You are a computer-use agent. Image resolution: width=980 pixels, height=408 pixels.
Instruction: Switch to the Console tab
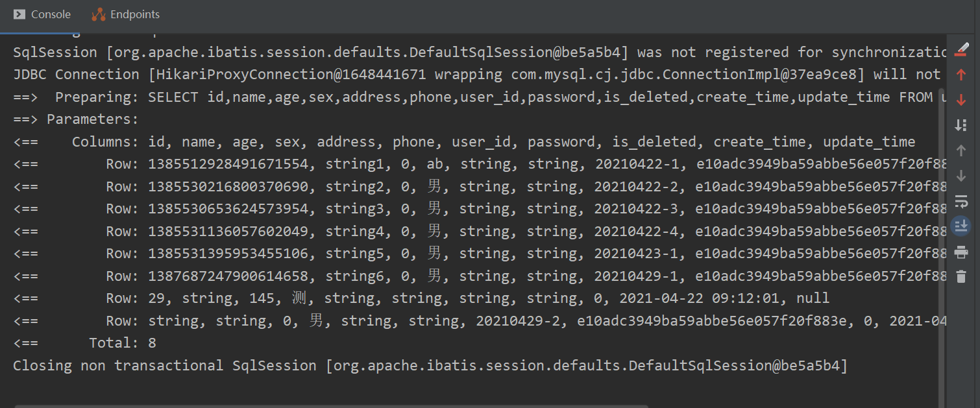tap(43, 14)
